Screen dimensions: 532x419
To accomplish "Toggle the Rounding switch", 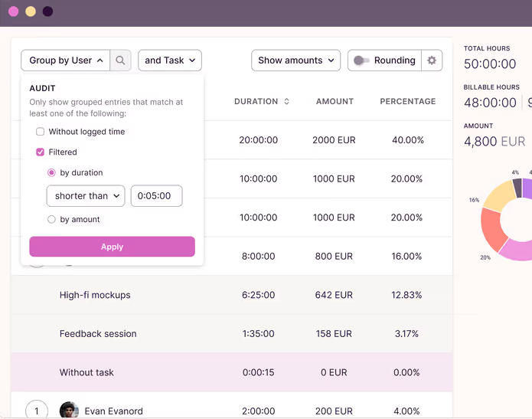I will (361, 61).
